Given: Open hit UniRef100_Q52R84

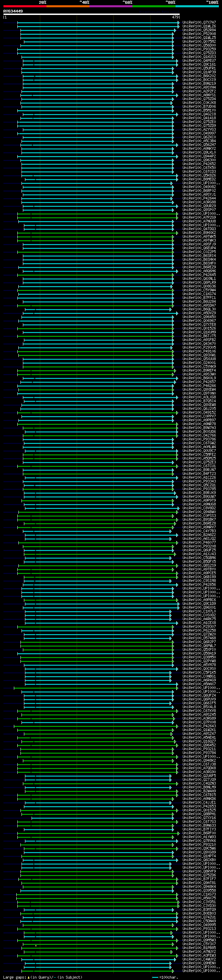Looking at the screenshot, I should [x=199, y=30].
